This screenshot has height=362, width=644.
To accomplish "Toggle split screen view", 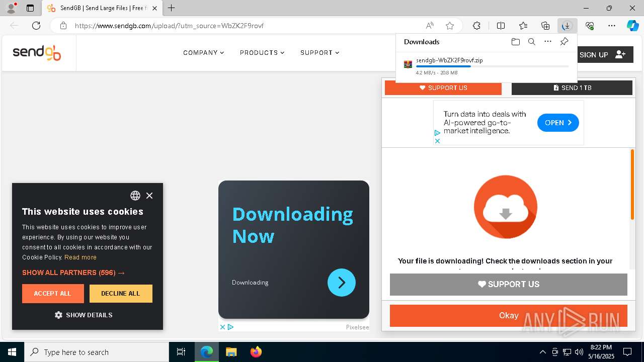I will coord(501,26).
